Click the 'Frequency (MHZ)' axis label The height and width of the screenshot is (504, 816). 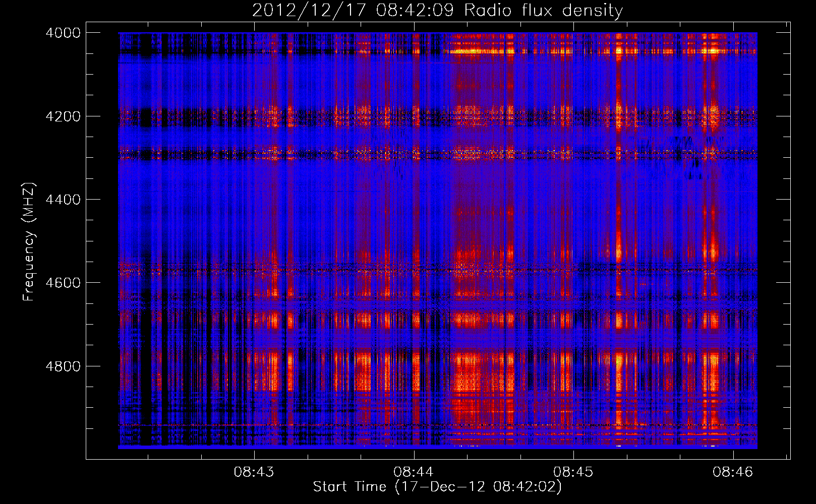pyautogui.click(x=29, y=242)
